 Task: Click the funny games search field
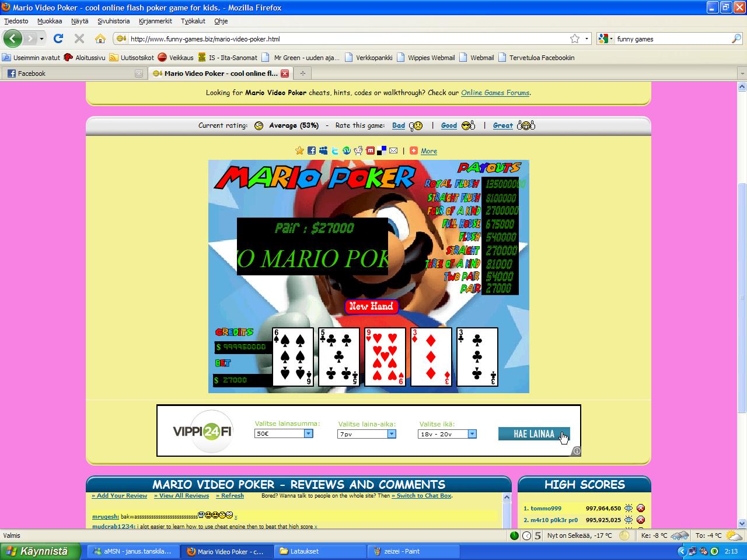coord(672,39)
